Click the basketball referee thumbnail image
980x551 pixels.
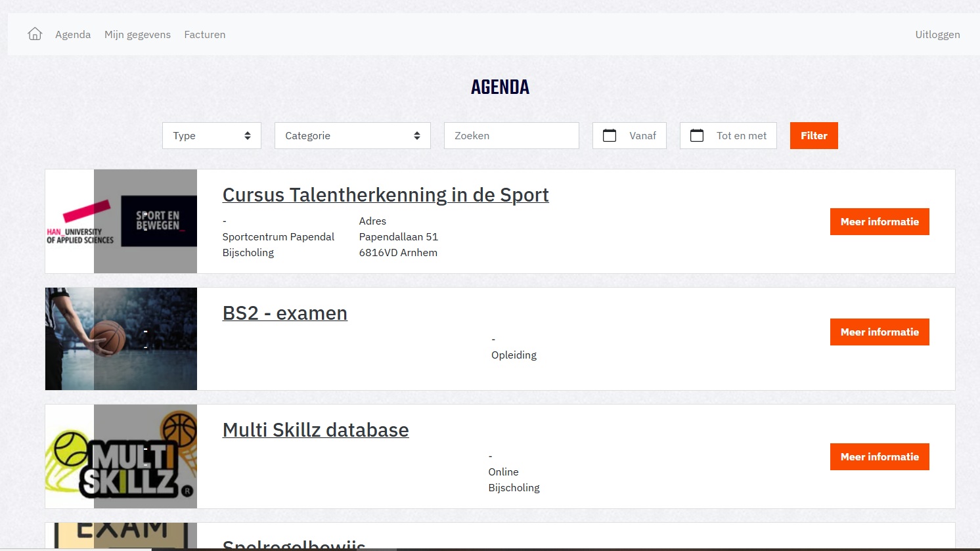click(x=121, y=339)
